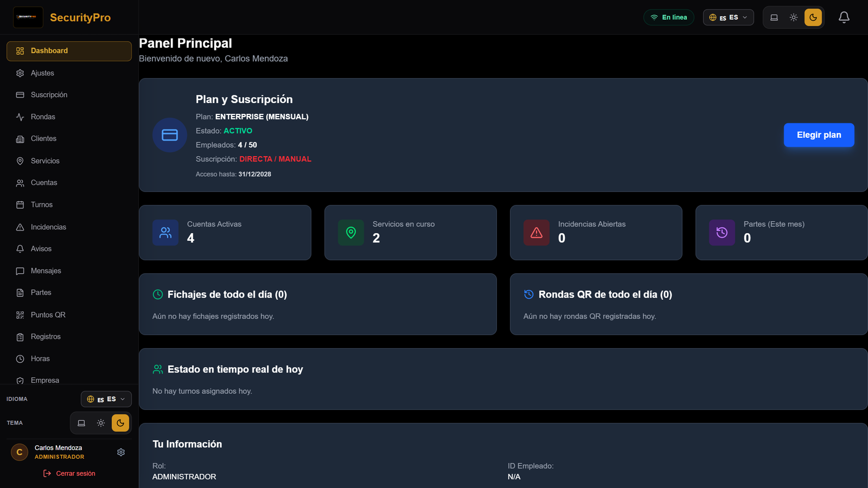Select system theme in top bar
Viewport: 868px width, 488px height.
coord(774,17)
